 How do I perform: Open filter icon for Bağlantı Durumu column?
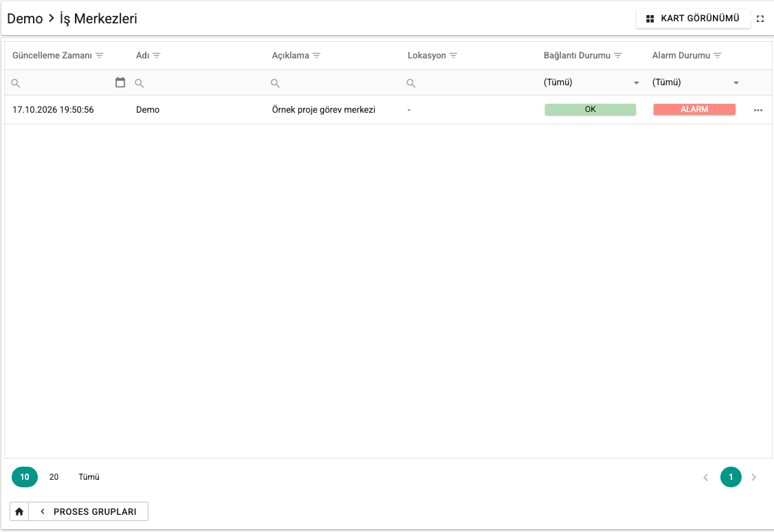(x=617, y=56)
